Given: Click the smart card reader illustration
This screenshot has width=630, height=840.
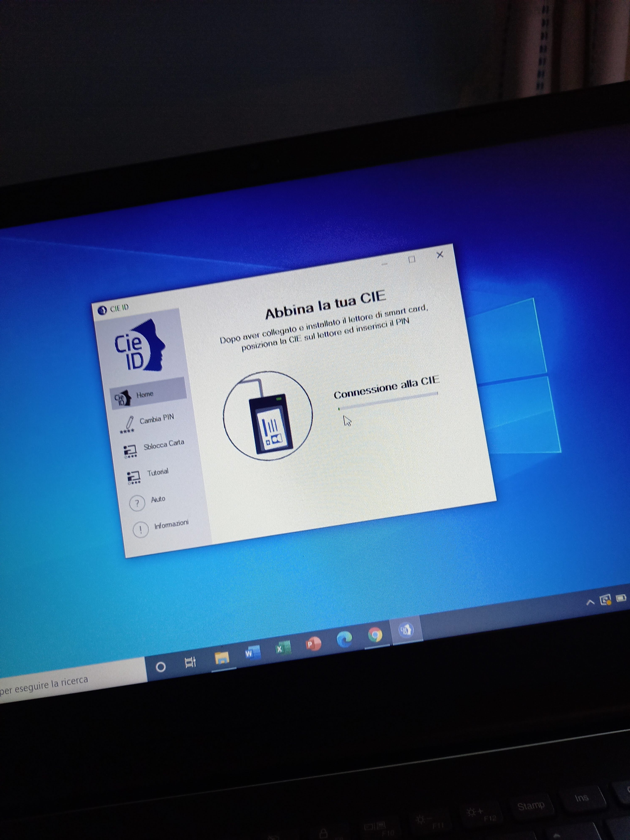Looking at the screenshot, I should click(x=268, y=416).
